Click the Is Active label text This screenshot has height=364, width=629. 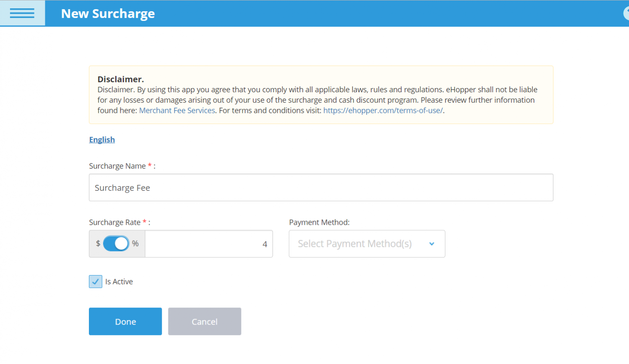pos(119,282)
